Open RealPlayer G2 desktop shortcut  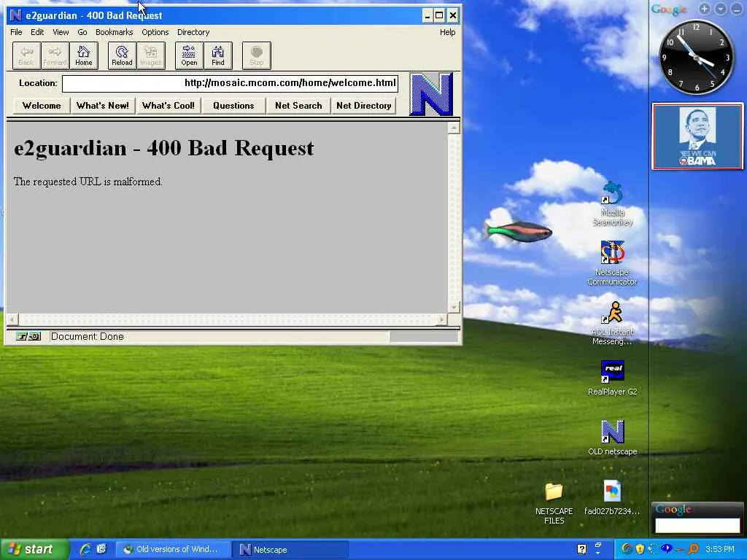tap(612, 378)
